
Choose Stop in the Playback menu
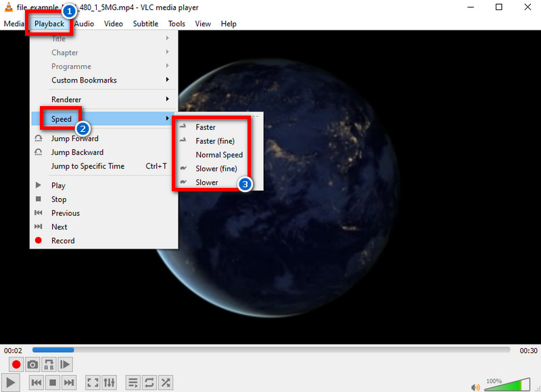click(104, 199)
